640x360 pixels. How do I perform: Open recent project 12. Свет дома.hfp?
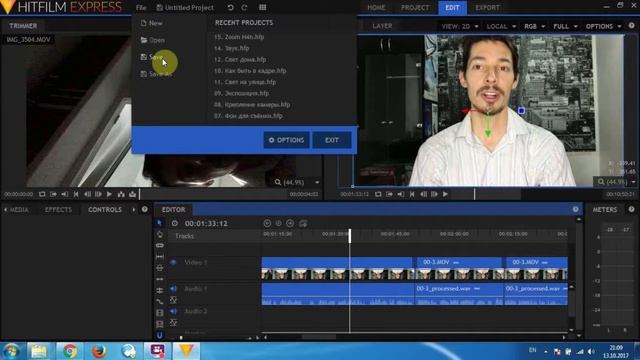pyautogui.click(x=240, y=59)
